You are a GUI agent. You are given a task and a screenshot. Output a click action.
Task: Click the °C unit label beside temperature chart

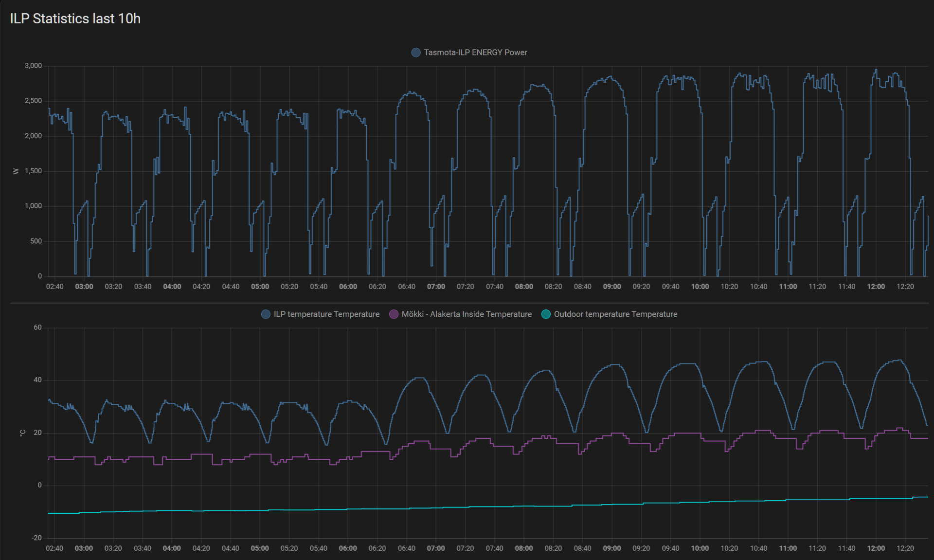tap(22, 433)
